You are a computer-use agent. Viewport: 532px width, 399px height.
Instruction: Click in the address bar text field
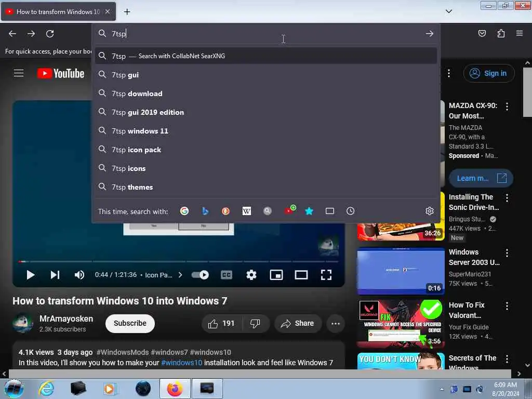coord(264,34)
